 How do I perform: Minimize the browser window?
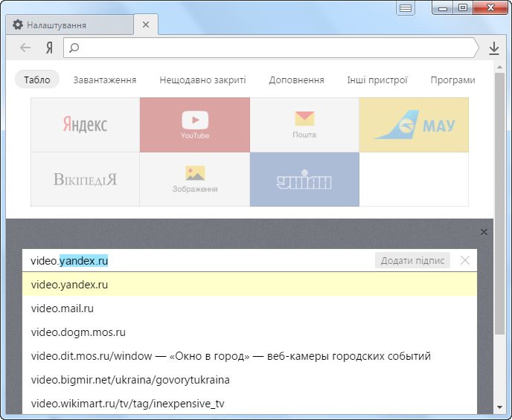[443, 8]
